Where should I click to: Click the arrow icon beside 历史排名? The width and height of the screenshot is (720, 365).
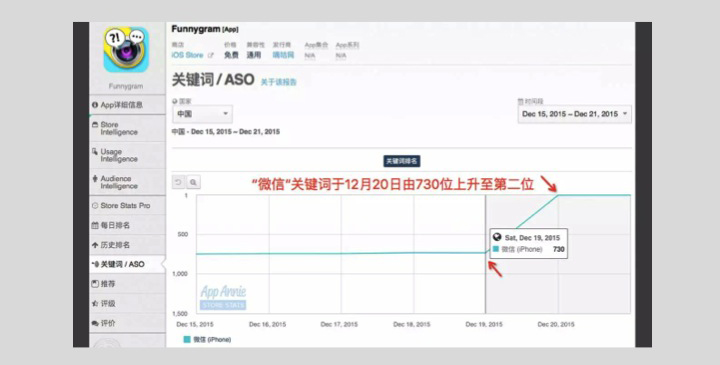tap(95, 245)
